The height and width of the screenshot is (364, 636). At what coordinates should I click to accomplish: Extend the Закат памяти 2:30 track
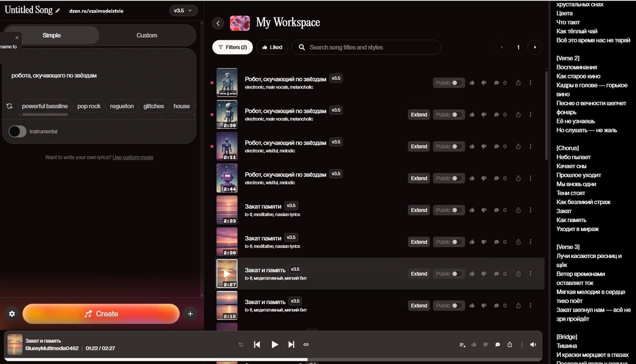point(419,242)
